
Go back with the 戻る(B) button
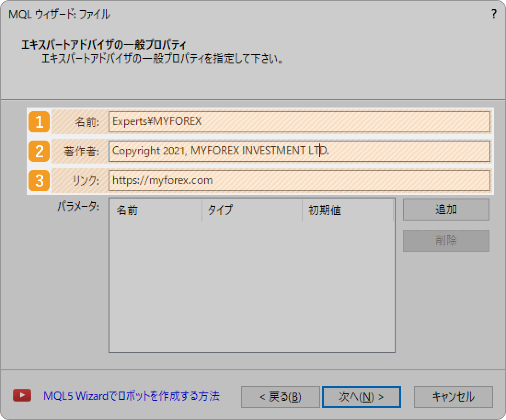tap(281, 397)
